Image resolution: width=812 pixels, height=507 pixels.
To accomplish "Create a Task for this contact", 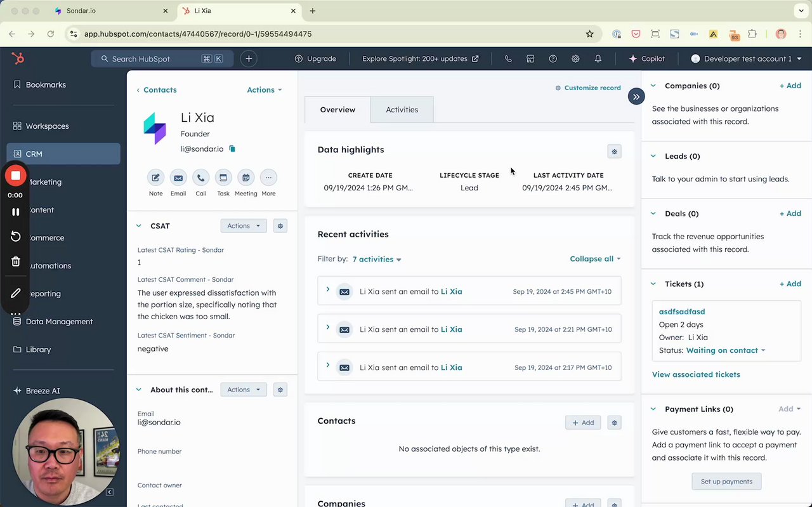I will [223, 178].
